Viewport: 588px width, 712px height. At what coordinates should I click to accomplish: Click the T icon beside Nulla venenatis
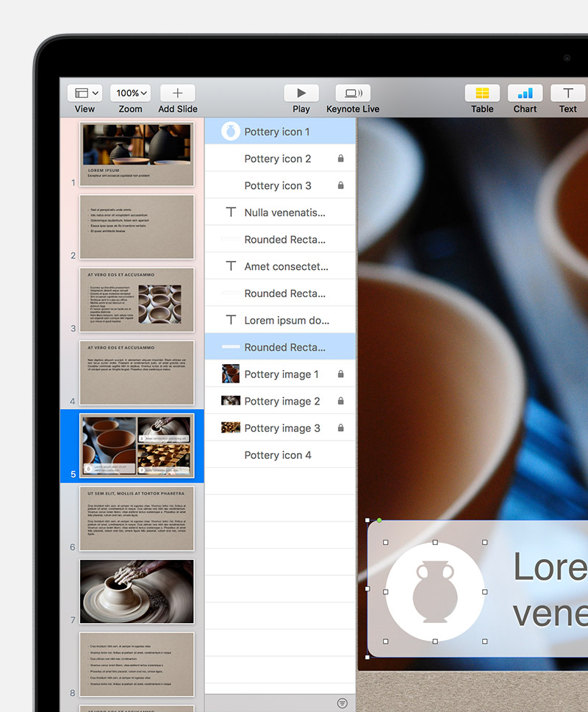231,212
